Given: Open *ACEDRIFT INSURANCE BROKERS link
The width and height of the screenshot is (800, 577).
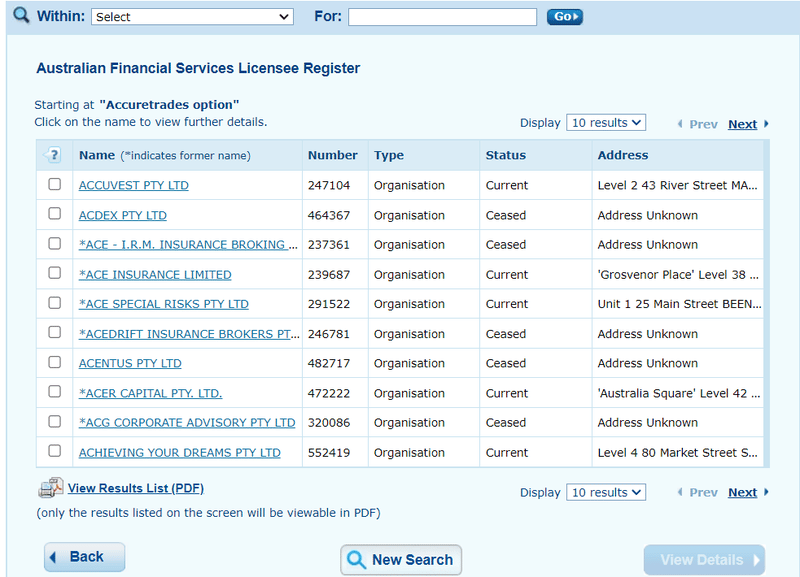Looking at the screenshot, I should coord(189,334).
